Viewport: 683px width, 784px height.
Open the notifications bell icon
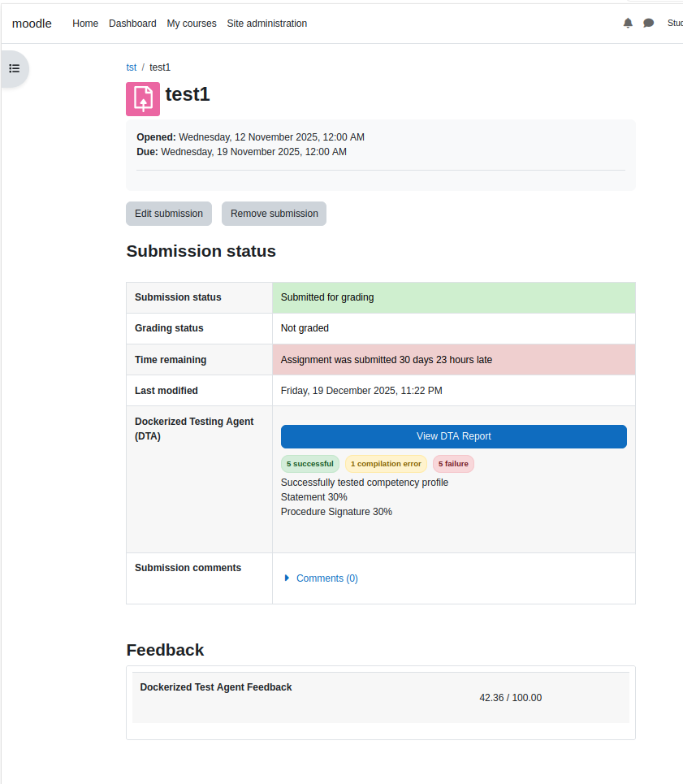(628, 23)
